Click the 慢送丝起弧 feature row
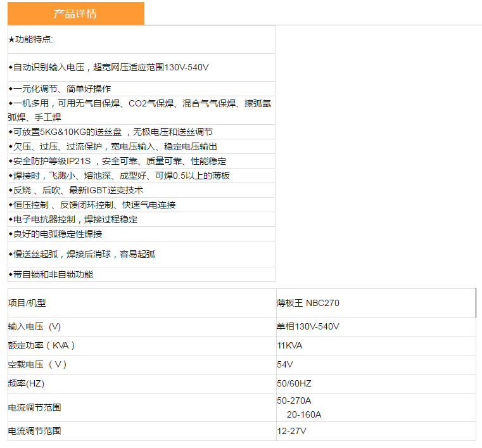 click(x=141, y=254)
